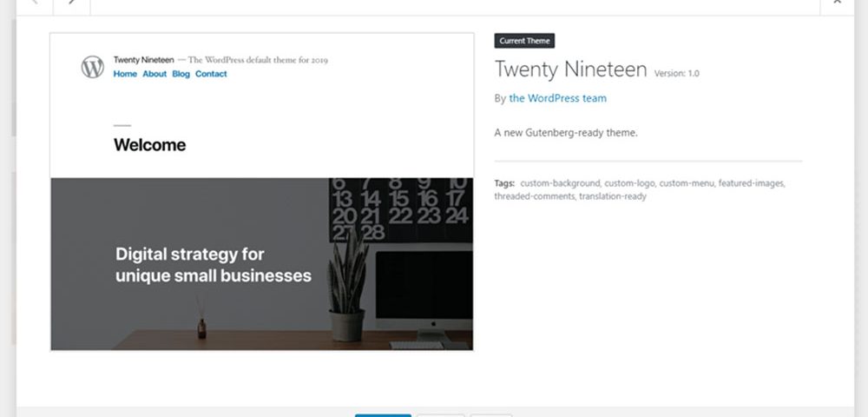Go to the previous theme with the left arrow
The image size is (868, 417).
pyautogui.click(x=35, y=3)
